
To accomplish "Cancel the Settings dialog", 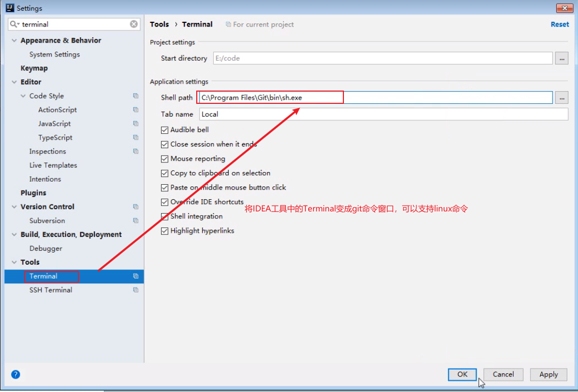I will point(503,374).
